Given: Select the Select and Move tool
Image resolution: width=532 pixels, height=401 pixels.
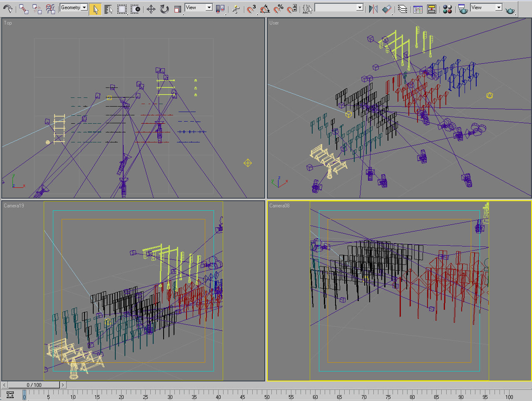Looking at the screenshot, I should click(x=151, y=9).
